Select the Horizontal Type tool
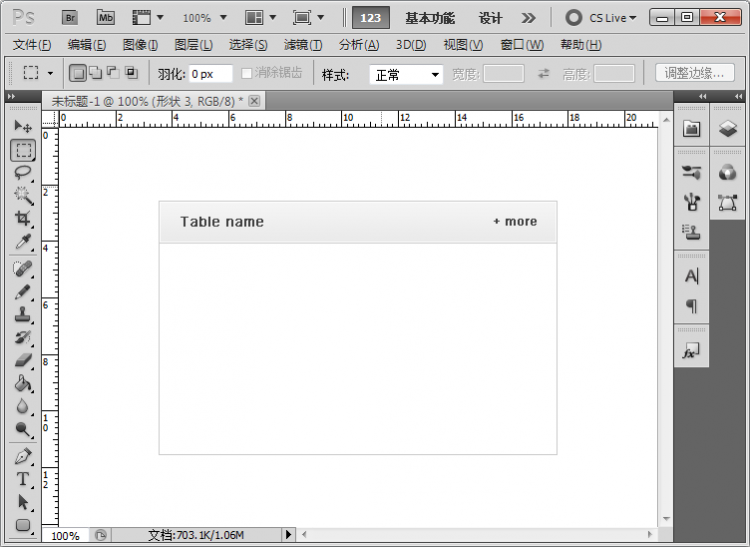Image resolution: width=750 pixels, height=547 pixels. click(x=22, y=479)
